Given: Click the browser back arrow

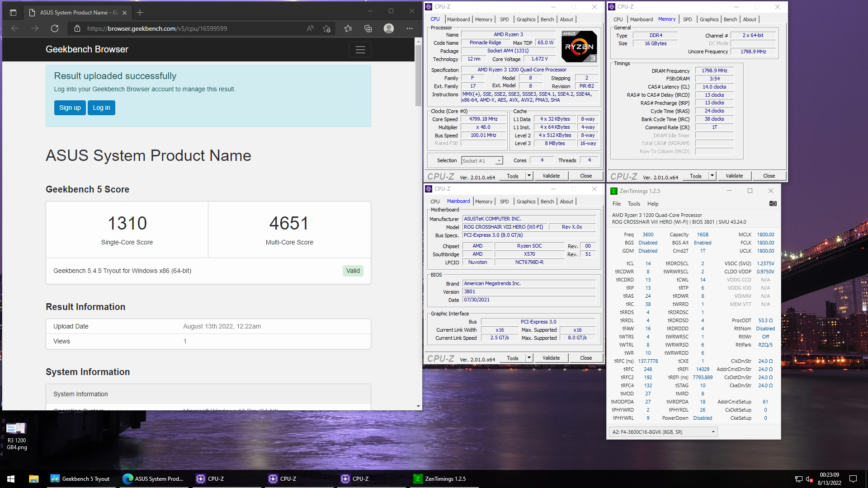Looking at the screenshot, I should point(15,28).
